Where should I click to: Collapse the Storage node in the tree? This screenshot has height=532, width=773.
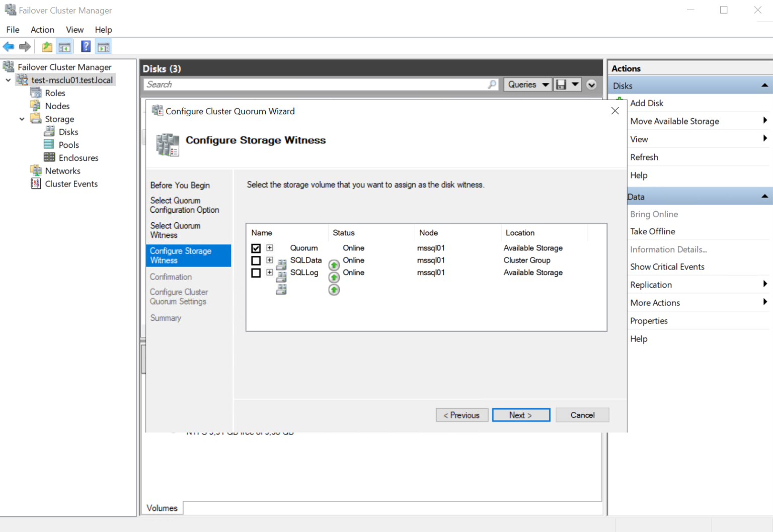(22, 119)
